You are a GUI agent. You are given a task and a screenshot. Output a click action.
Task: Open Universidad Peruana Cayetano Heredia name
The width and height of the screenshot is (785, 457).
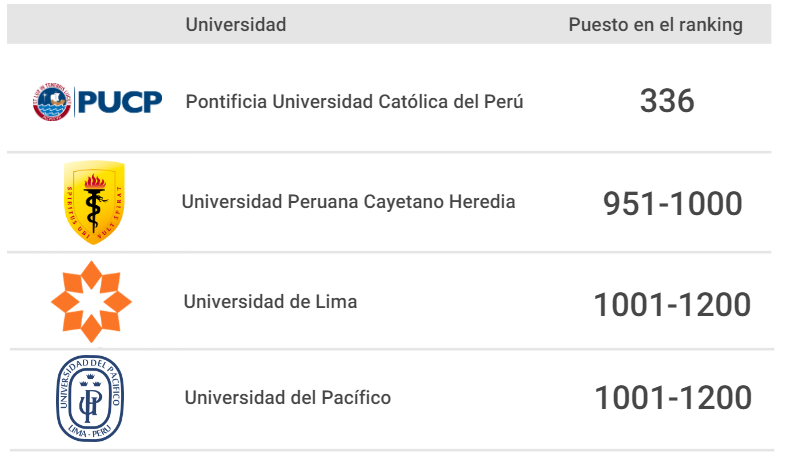tap(348, 202)
